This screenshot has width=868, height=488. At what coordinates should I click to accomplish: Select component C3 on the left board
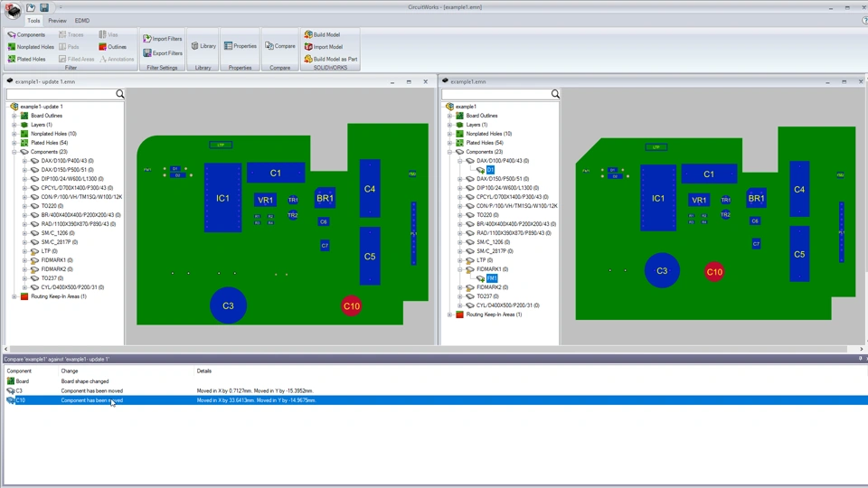click(228, 305)
